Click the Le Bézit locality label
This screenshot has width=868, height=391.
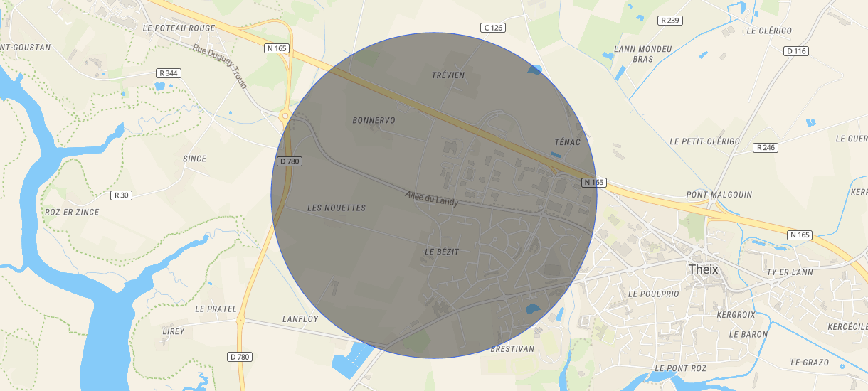442,252
